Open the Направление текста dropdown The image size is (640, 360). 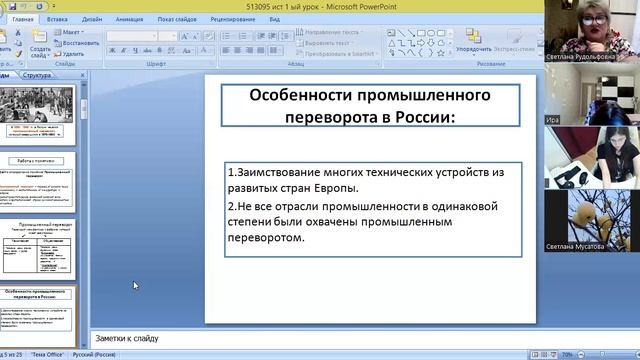click(x=329, y=32)
